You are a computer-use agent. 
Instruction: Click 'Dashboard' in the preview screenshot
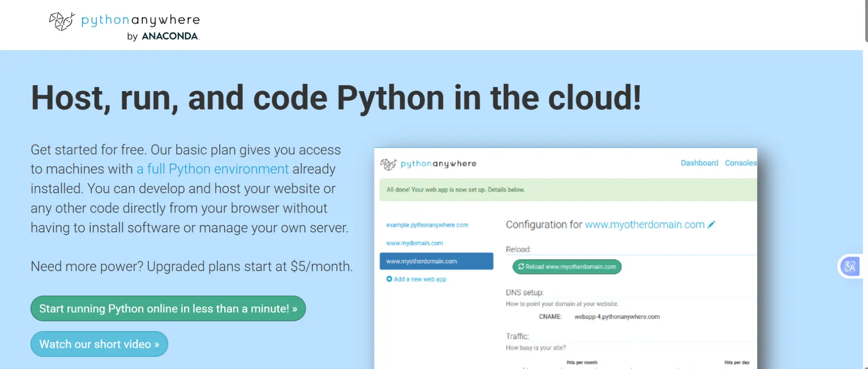click(x=699, y=163)
